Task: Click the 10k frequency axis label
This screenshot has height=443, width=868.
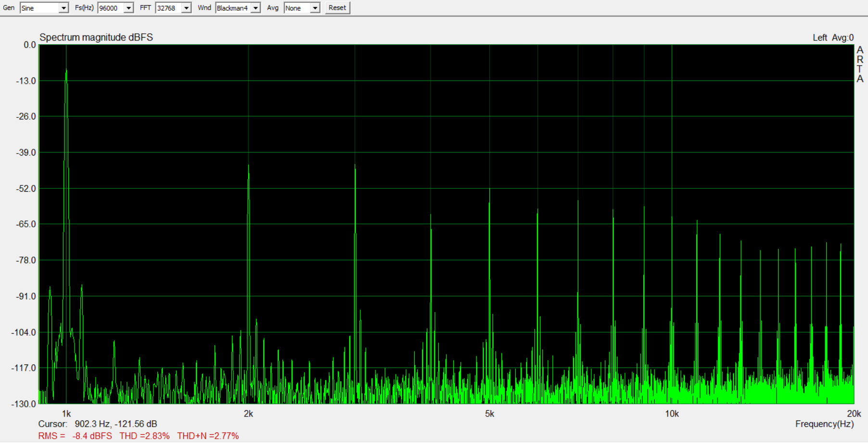Action: point(672,414)
